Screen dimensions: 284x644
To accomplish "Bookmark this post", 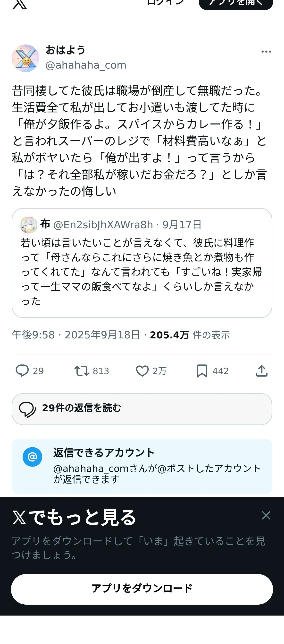I will (202, 371).
